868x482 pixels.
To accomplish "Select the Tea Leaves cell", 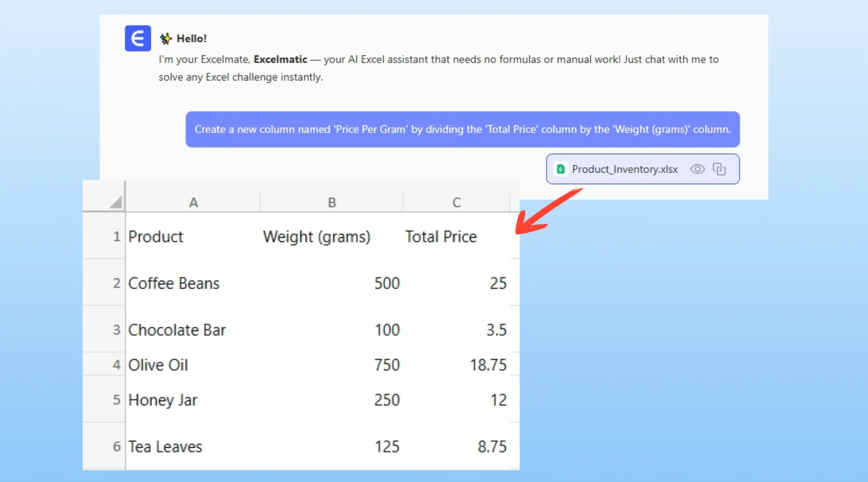I will [165, 446].
